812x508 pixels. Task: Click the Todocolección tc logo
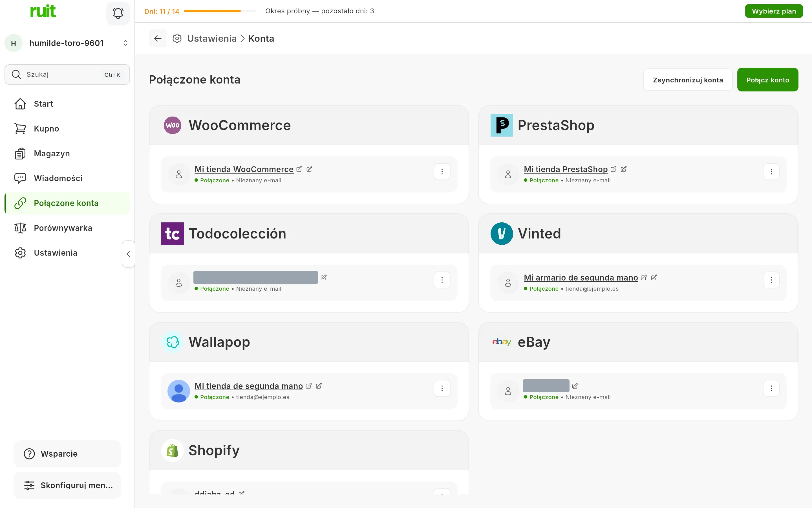[173, 233]
